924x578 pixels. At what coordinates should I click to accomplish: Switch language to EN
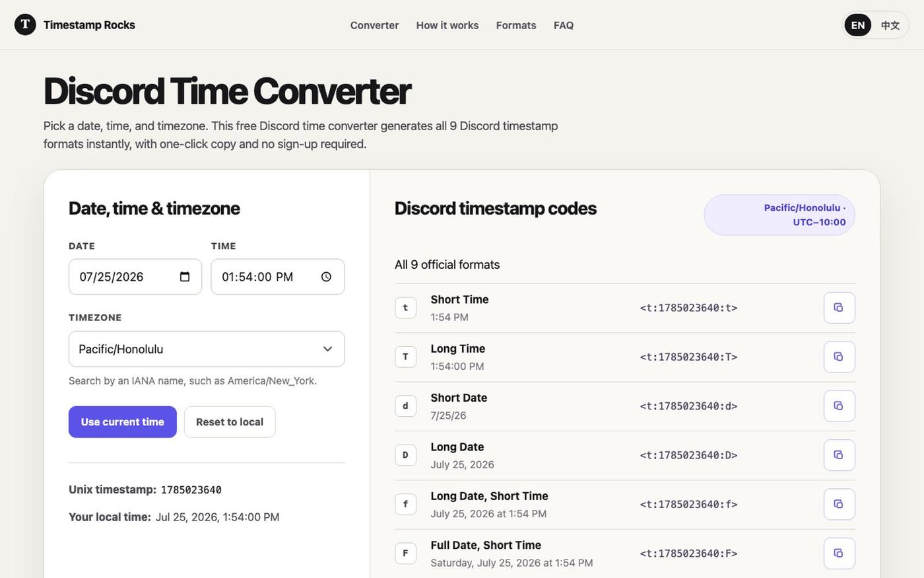tap(857, 25)
